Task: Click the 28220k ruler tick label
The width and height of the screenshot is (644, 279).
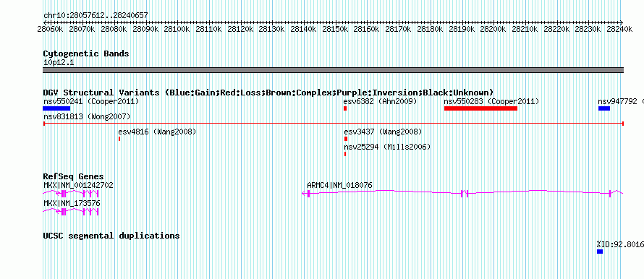Action: [556, 30]
